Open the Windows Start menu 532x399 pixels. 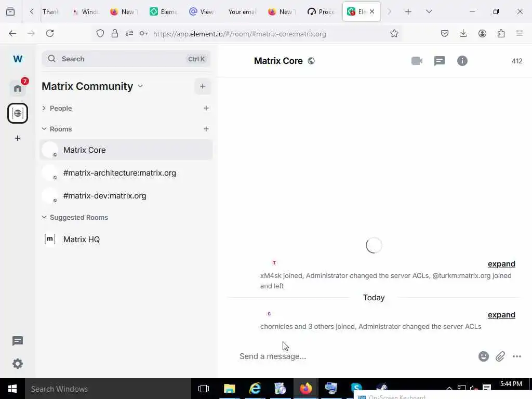(12, 389)
